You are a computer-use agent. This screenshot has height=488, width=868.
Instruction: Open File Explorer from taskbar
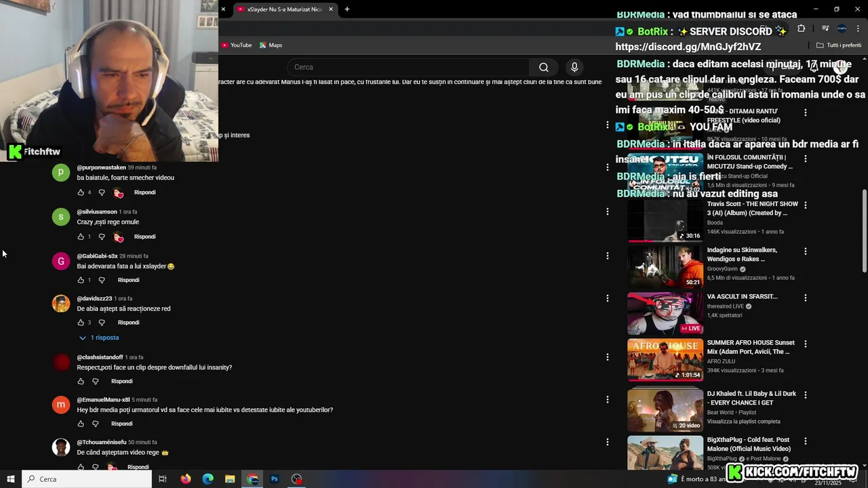pyautogui.click(x=230, y=479)
